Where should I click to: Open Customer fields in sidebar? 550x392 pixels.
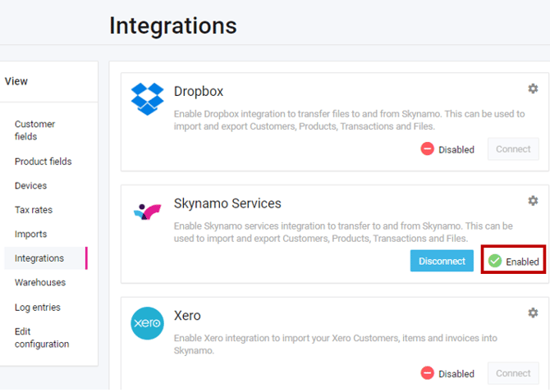pos(34,130)
